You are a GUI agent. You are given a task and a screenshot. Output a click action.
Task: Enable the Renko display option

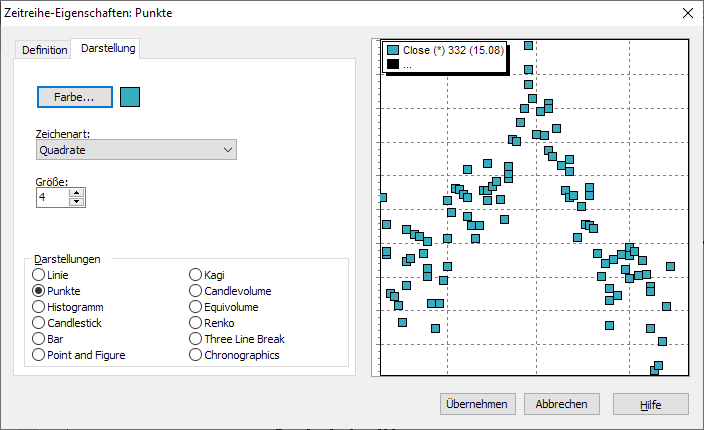[x=196, y=323]
